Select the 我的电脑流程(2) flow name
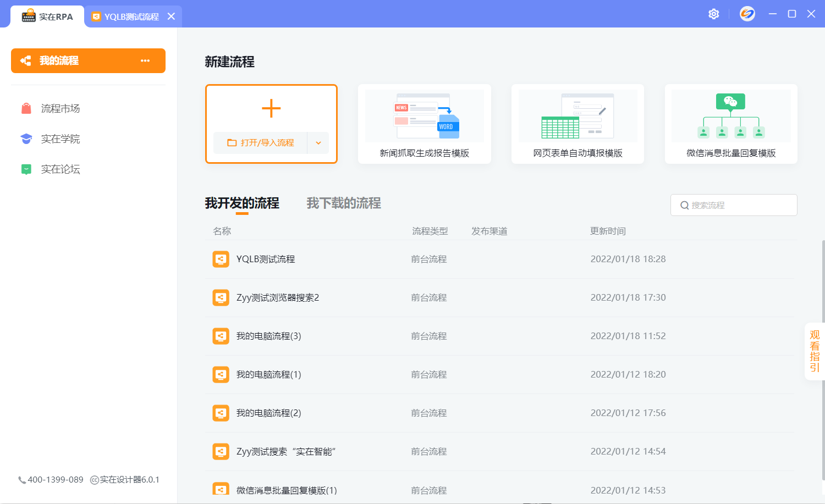The height and width of the screenshot is (504, 825). [269, 413]
